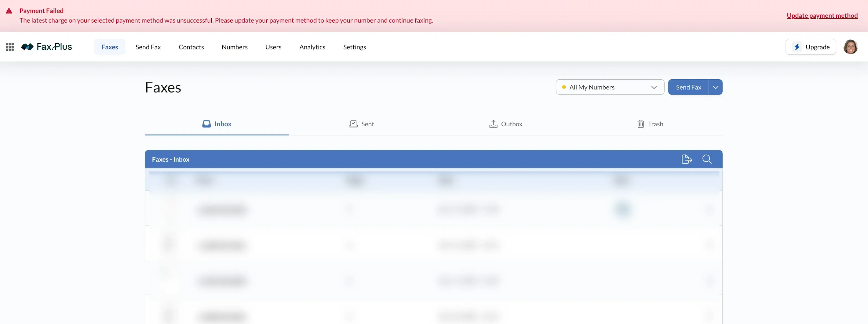
Task: Switch to the Trash tab
Action: click(650, 124)
